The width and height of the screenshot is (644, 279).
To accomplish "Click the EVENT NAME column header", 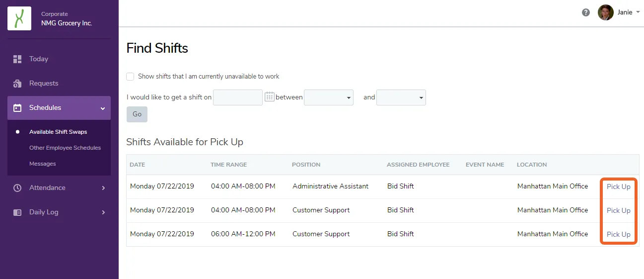I will pos(485,165).
